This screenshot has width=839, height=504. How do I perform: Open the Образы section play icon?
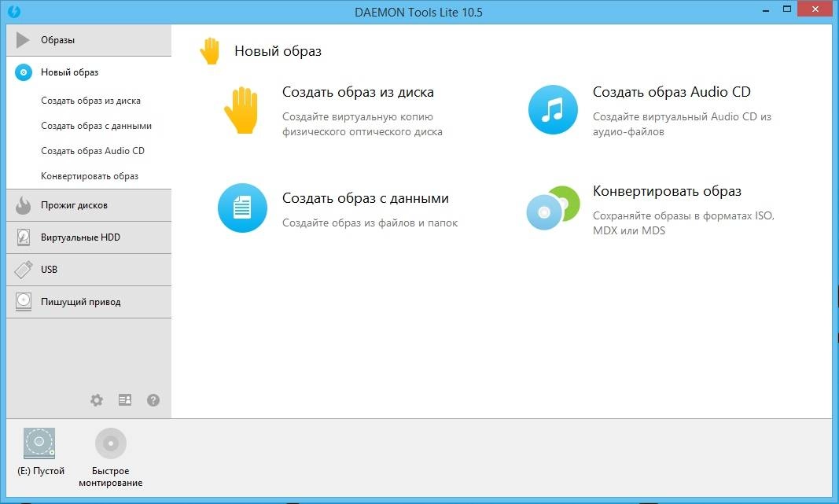click(23, 40)
